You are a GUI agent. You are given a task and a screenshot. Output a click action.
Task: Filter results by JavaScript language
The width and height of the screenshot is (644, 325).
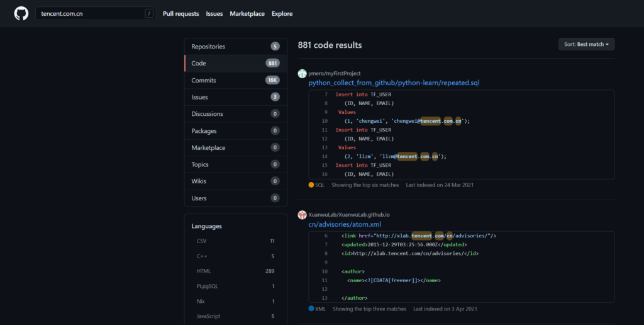(x=236, y=316)
